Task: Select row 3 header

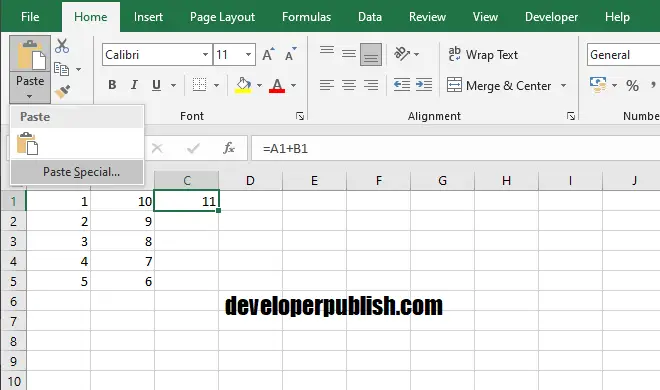Action: coord(13,241)
